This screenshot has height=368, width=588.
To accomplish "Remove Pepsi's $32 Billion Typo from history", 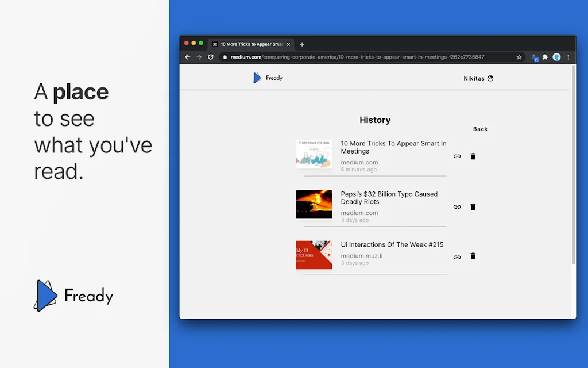I will tap(473, 207).
